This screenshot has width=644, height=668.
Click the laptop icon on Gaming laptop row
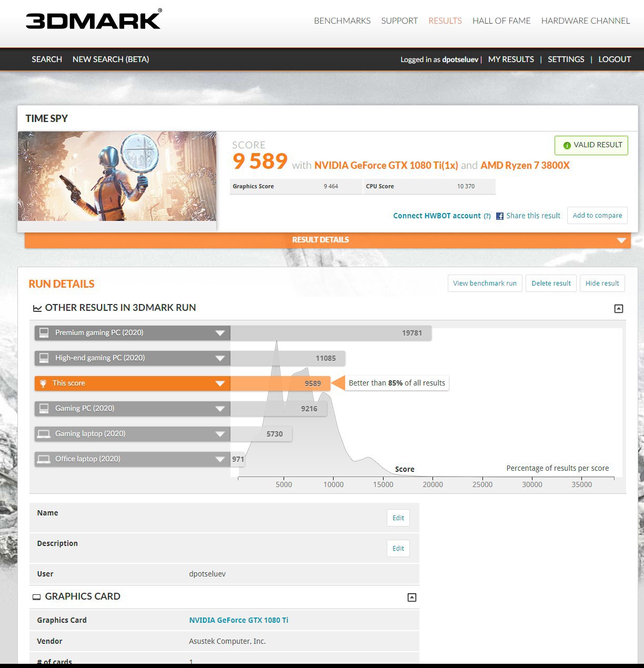click(44, 434)
